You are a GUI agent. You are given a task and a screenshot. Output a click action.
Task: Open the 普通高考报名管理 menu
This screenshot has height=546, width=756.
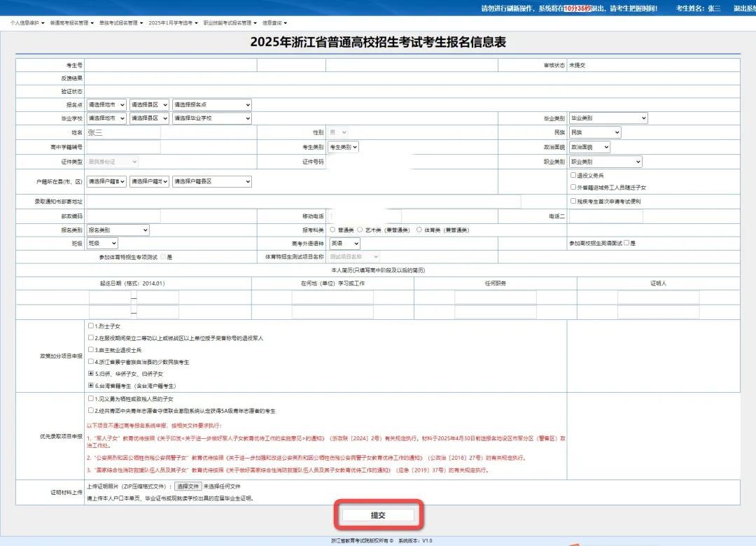point(72,22)
